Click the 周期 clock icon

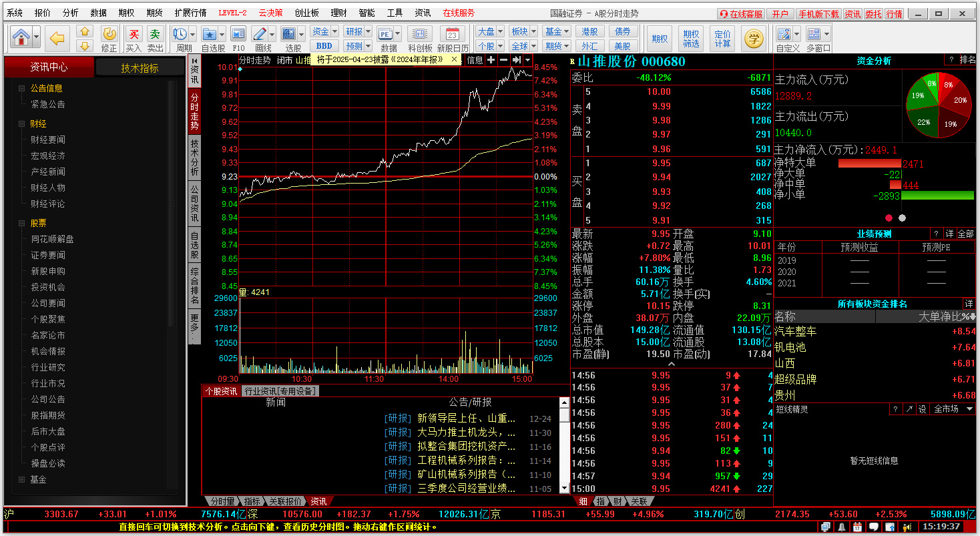(180, 33)
